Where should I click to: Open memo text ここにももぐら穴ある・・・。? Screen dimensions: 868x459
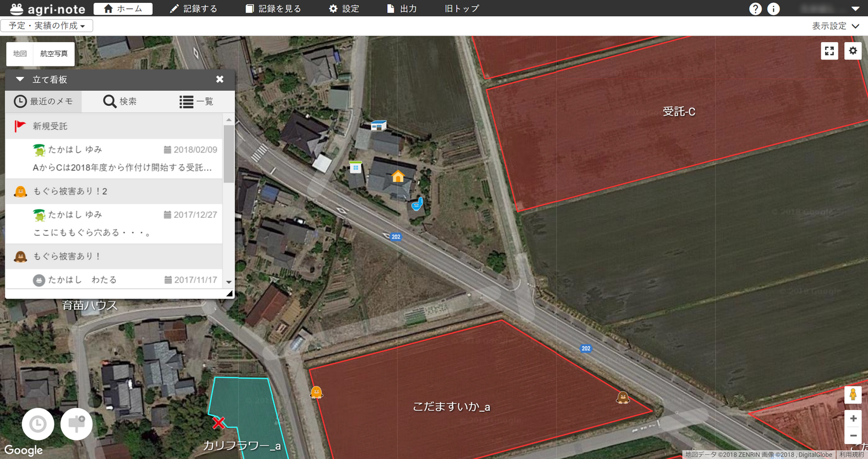pyautogui.click(x=92, y=234)
